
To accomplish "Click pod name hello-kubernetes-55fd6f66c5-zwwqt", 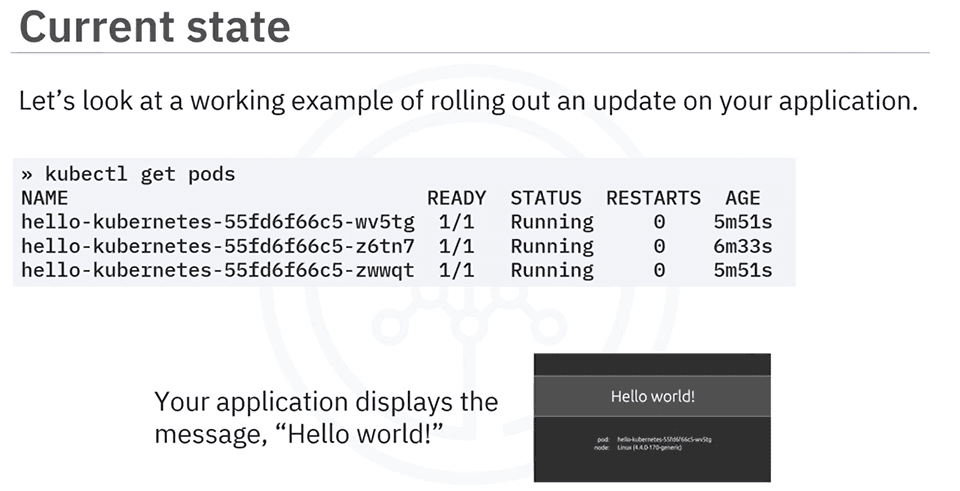I will pyautogui.click(x=217, y=270).
